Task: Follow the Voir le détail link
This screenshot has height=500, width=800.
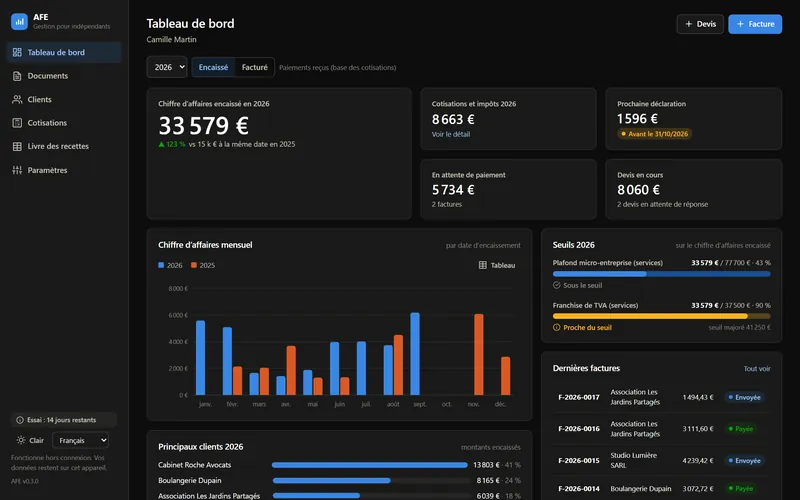Action: tap(451, 134)
